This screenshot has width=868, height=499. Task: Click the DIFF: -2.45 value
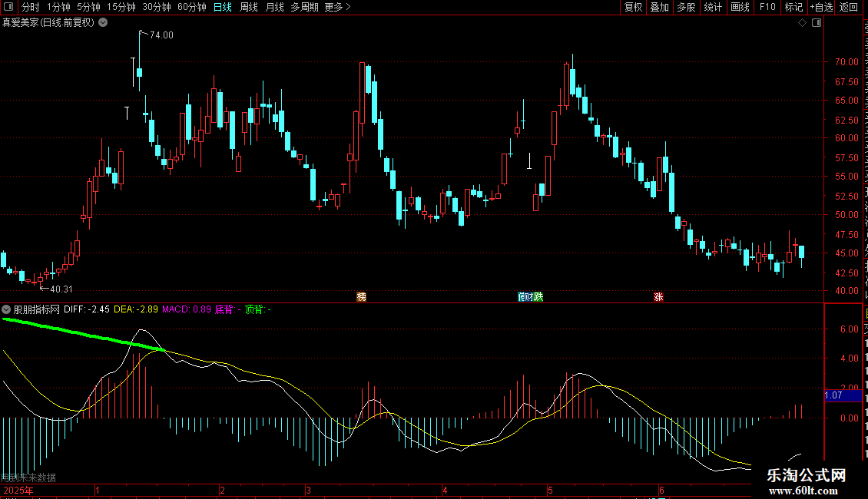[87, 309]
